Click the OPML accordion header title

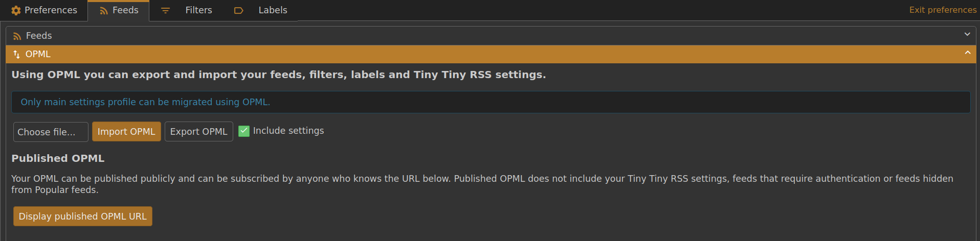coord(38,54)
